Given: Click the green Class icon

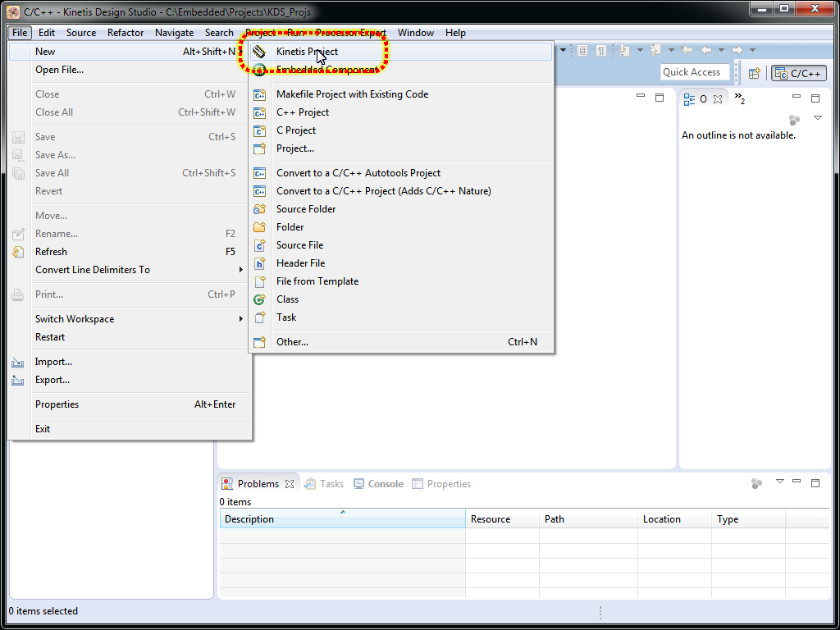Looking at the screenshot, I should [x=259, y=299].
